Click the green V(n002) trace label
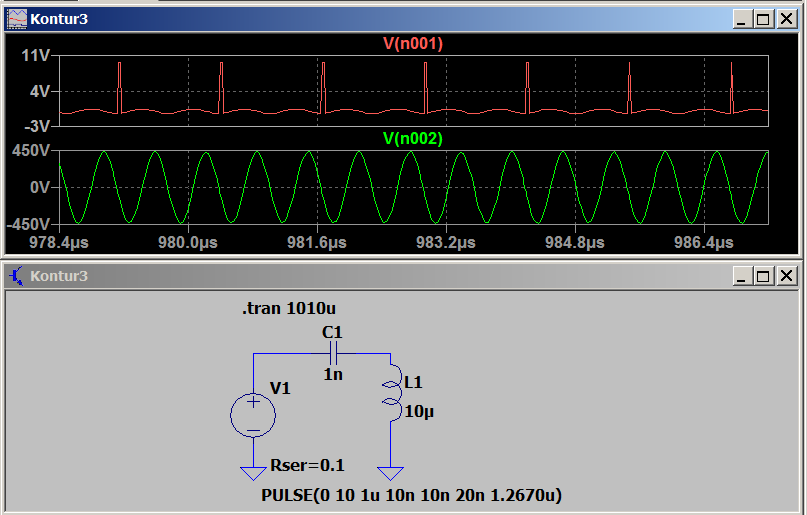Viewport: 807px width, 515px height. (413, 138)
